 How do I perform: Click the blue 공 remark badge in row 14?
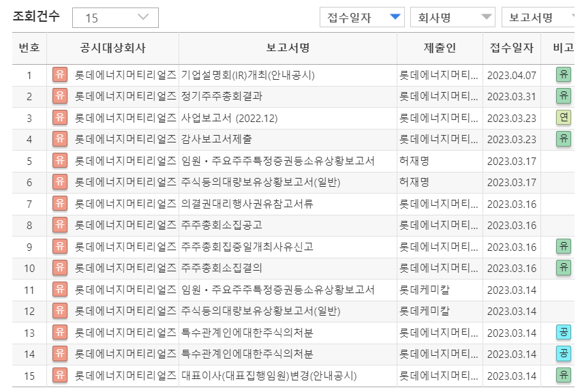(x=564, y=354)
